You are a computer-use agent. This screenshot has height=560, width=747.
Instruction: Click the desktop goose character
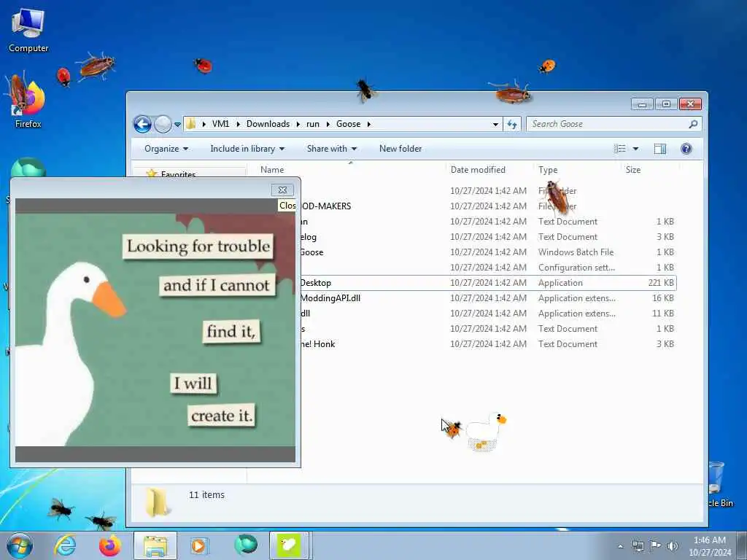click(486, 430)
